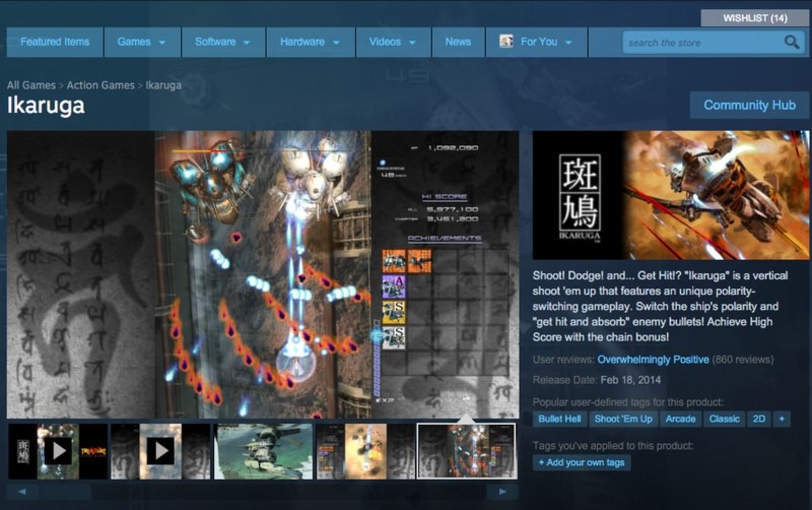Click the search magnifier icon
The width and height of the screenshot is (812, 510).
pyautogui.click(x=791, y=42)
